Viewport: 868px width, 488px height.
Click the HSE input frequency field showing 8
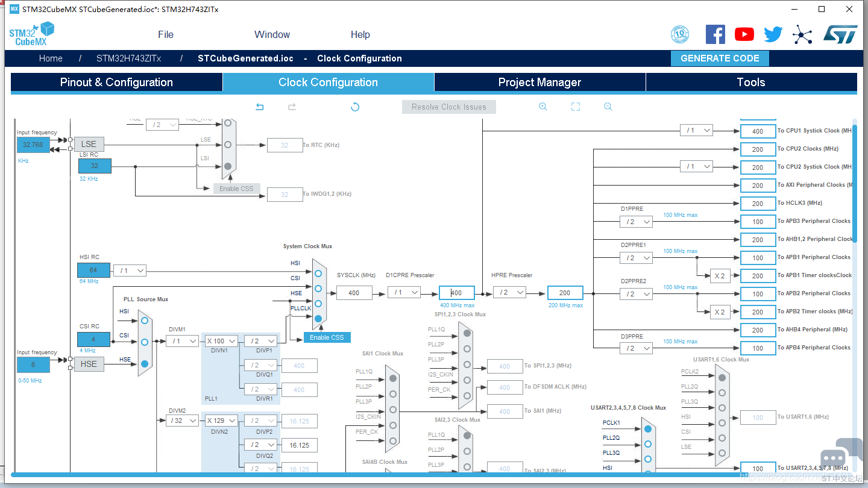tap(33, 364)
